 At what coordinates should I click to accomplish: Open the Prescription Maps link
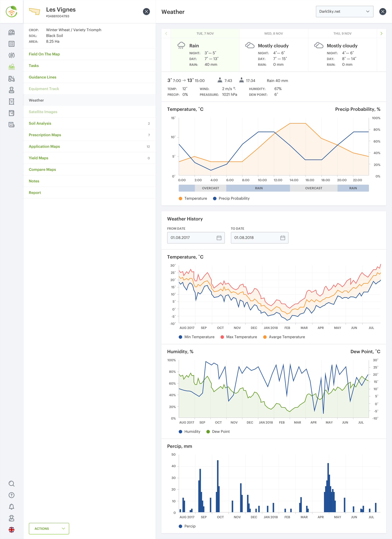point(45,135)
